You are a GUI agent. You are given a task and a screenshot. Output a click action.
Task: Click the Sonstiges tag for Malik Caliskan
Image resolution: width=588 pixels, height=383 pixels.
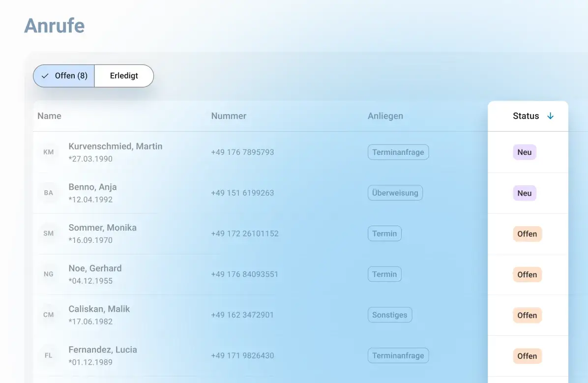[x=389, y=315]
